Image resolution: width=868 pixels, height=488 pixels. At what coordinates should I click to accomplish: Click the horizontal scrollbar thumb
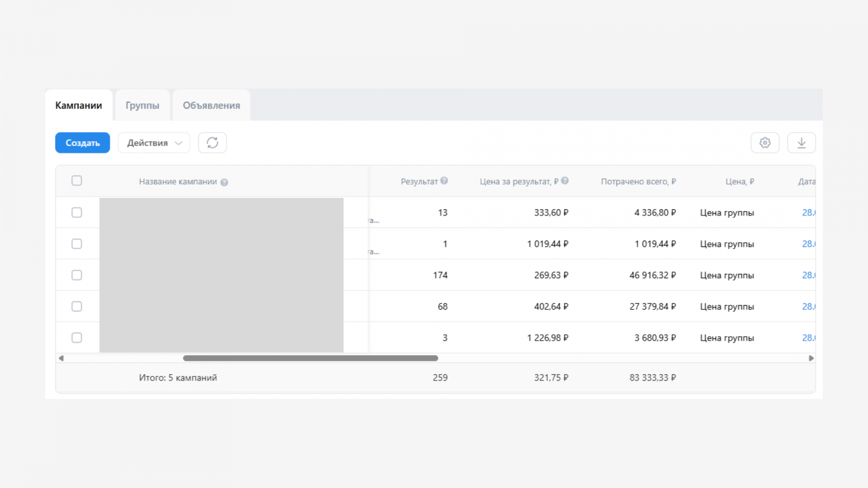310,358
